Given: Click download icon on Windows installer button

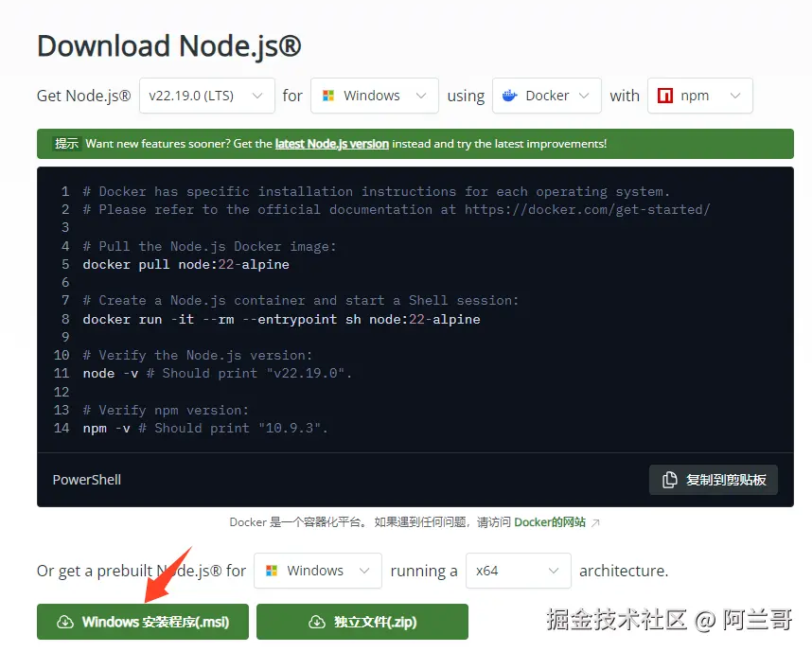Looking at the screenshot, I should [64, 622].
